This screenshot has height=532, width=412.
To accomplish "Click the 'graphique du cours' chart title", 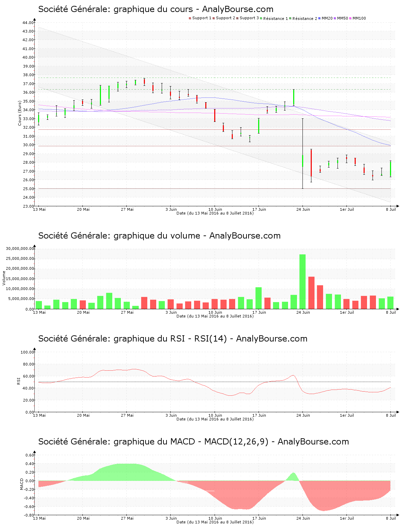I will (156, 9).
